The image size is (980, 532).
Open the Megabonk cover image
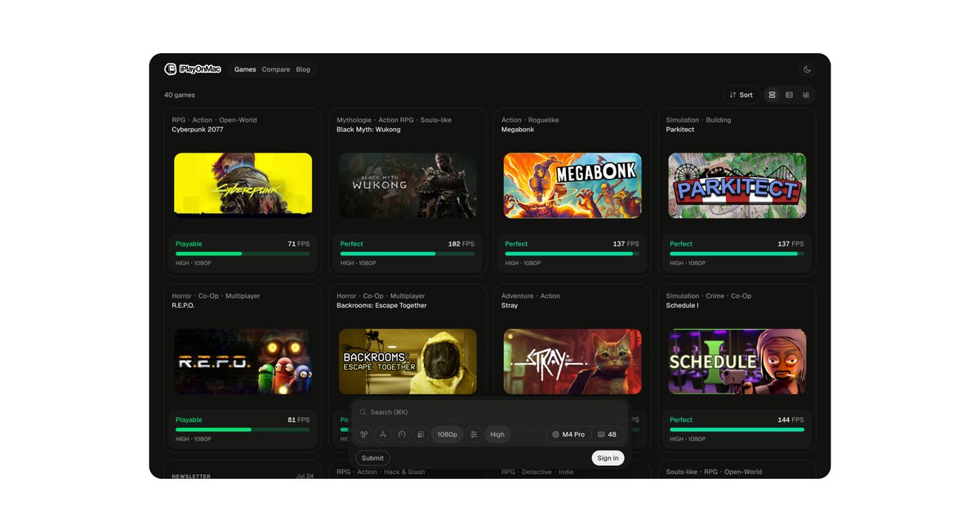(572, 185)
